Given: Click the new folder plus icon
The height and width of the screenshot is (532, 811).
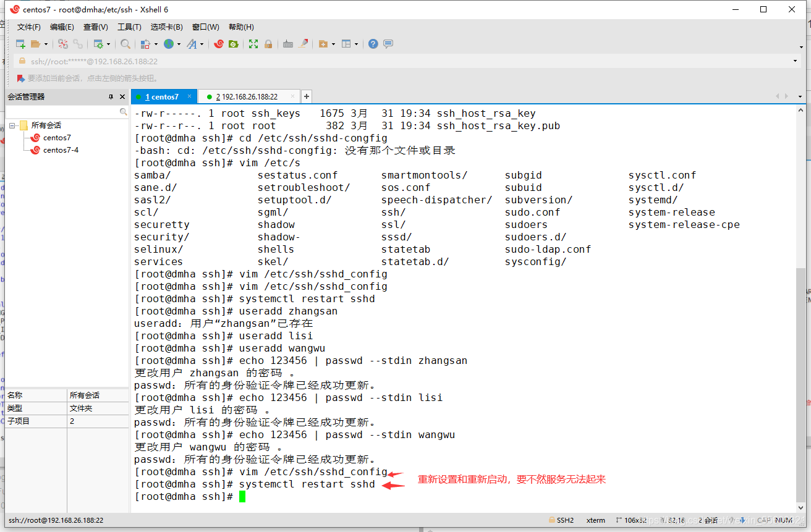Looking at the screenshot, I should pos(323,44).
